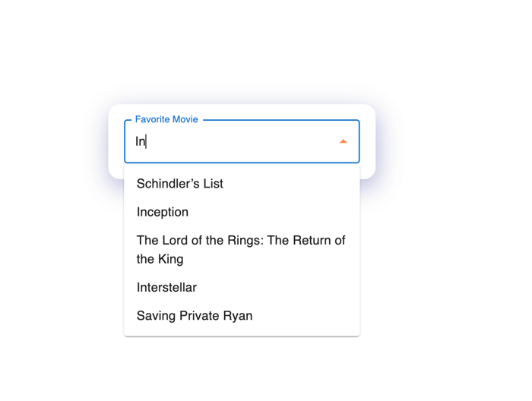Click the word "List" in Schindler's List

213,183
